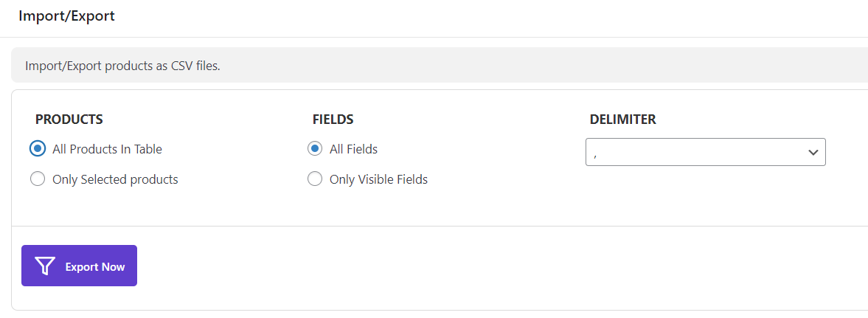The width and height of the screenshot is (868, 318).
Task: Click the PRODUCTS section heading
Action: [69, 120]
